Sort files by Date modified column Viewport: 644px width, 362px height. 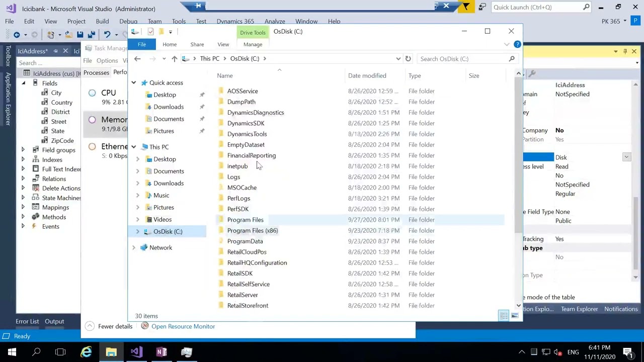(x=367, y=75)
